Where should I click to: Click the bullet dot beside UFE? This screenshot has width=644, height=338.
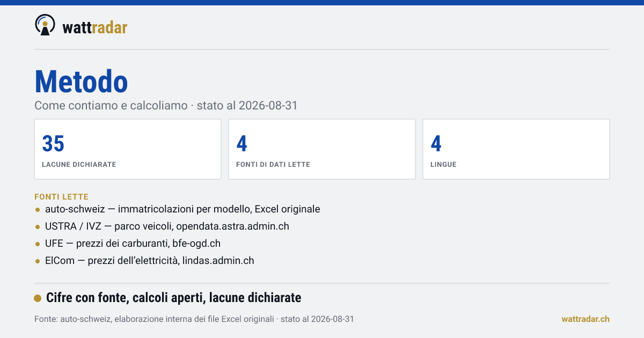point(38,244)
